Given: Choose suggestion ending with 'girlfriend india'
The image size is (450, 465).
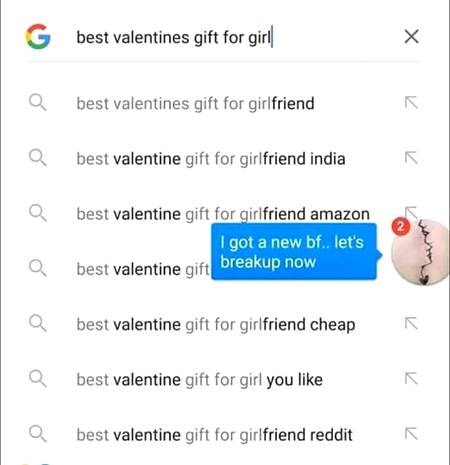Looking at the screenshot, I should [211, 159].
